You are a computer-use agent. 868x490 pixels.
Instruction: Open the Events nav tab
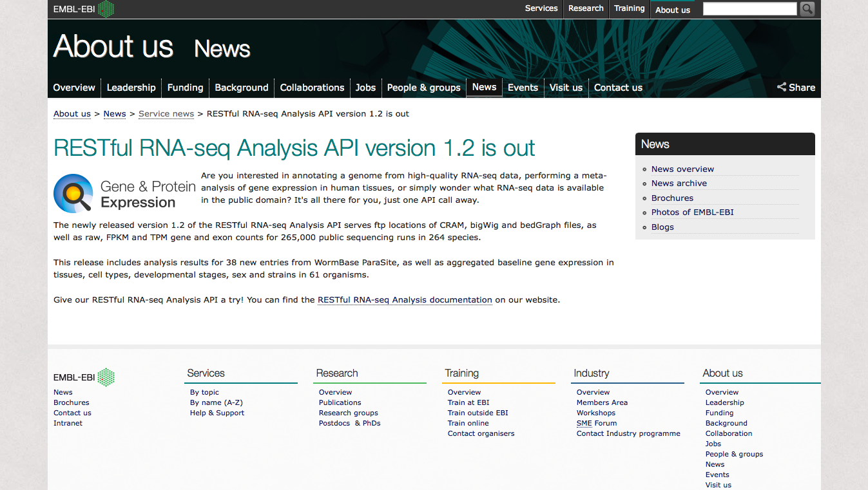pyautogui.click(x=523, y=88)
